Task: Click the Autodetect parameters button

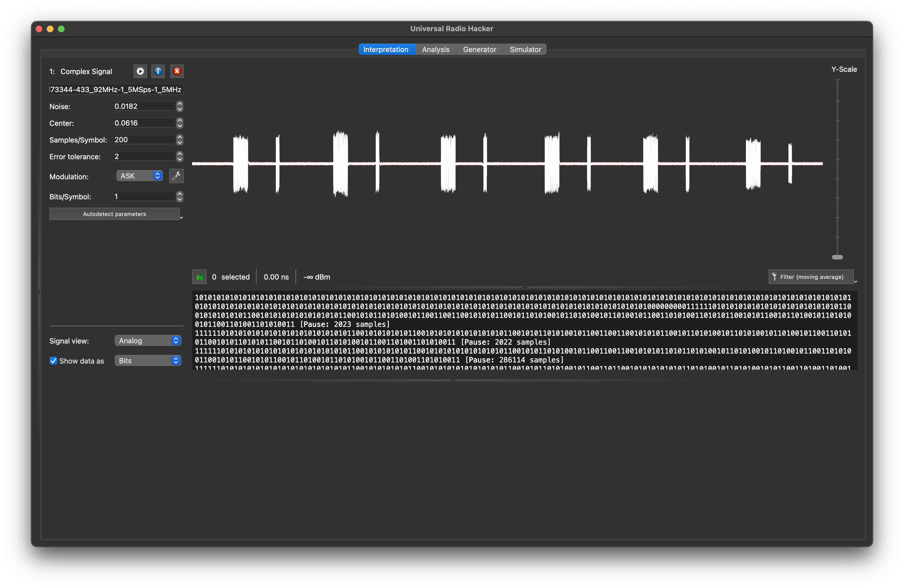Action: point(114,214)
